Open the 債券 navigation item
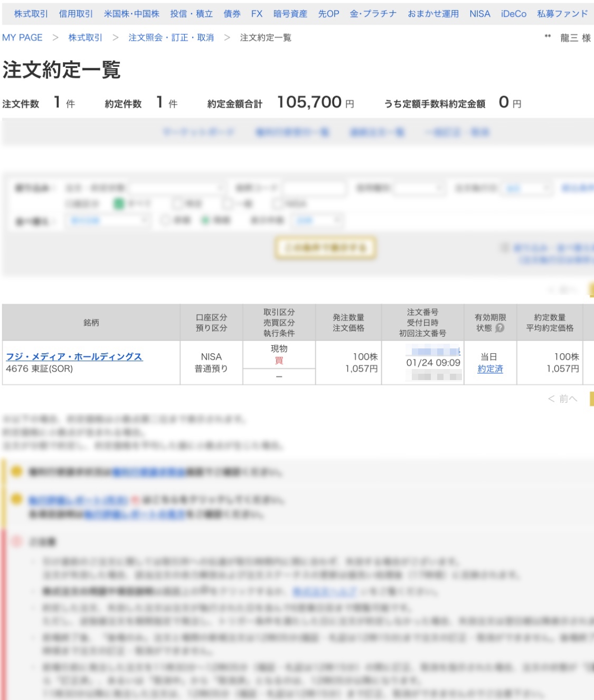This screenshot has width=594, height=700. point(232,14)
